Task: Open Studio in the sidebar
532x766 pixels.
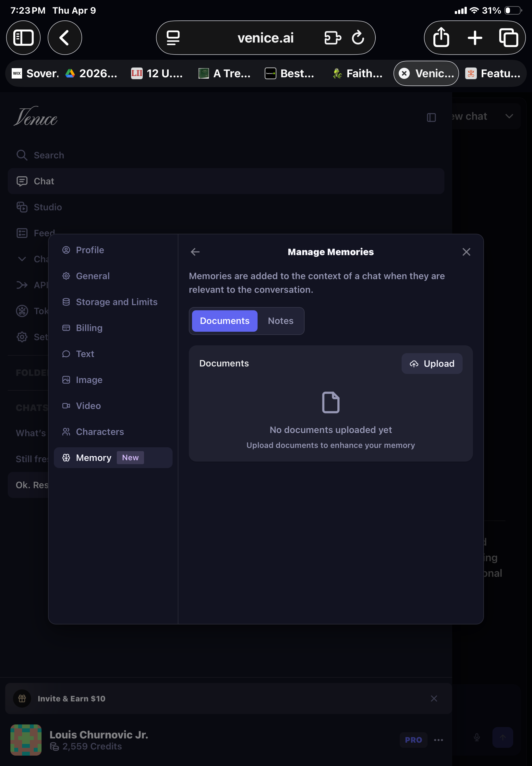Action: [x=226, y=207]
